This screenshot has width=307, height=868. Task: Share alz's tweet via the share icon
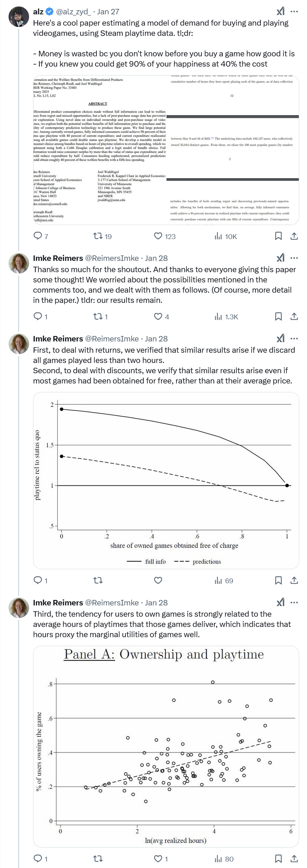tap(294, 236)
